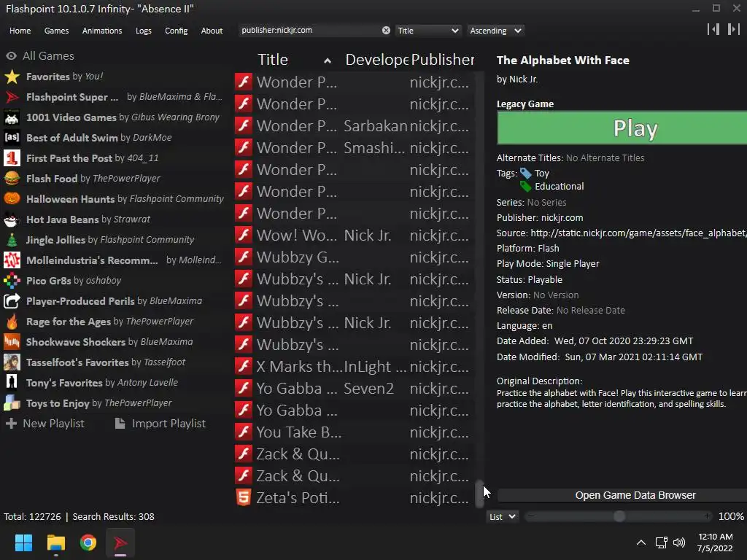Viewport: 747px width, 560px height.
Task: Click New Playlist
Action: click(44, 424)
